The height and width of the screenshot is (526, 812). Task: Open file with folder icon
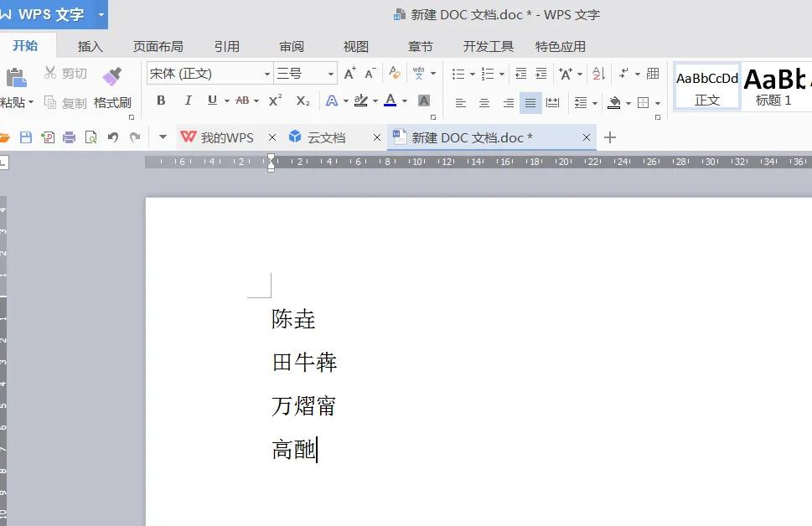(x=4, y=137)
